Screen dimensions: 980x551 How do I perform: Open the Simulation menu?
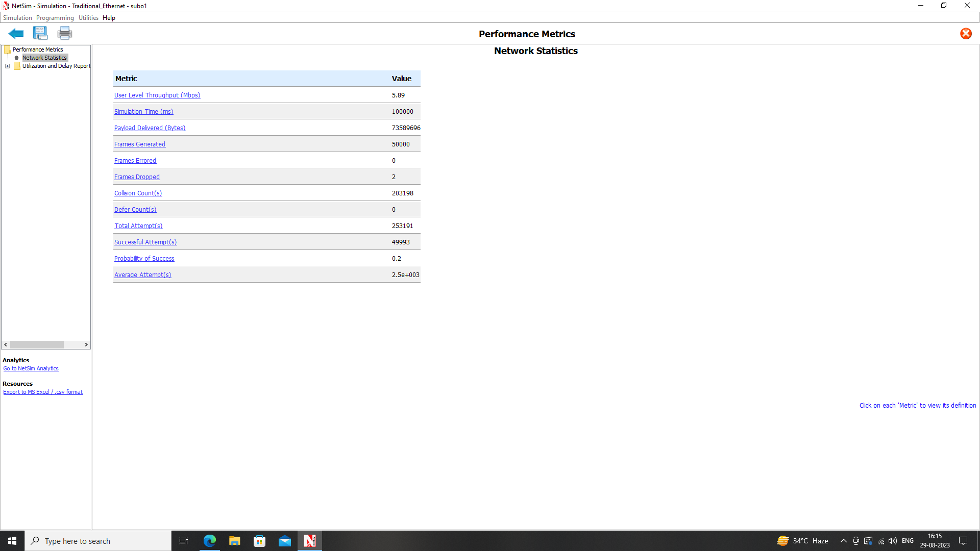(17, 18)
